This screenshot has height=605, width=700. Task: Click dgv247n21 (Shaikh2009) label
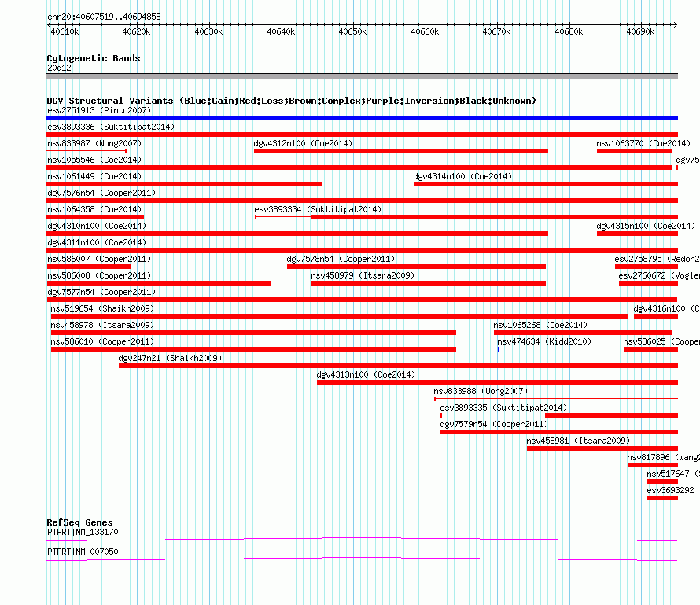pyautogui.click(x=170, y=358)
